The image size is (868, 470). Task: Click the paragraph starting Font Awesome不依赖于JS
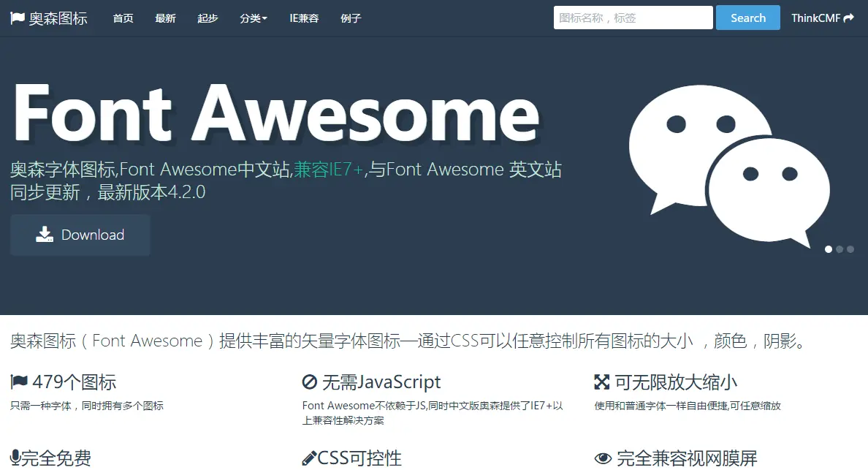[433, 413]
